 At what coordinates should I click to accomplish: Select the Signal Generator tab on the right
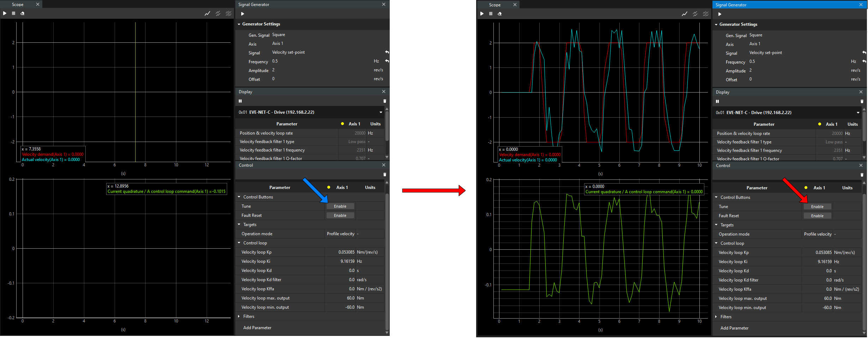tap(731, 5)
